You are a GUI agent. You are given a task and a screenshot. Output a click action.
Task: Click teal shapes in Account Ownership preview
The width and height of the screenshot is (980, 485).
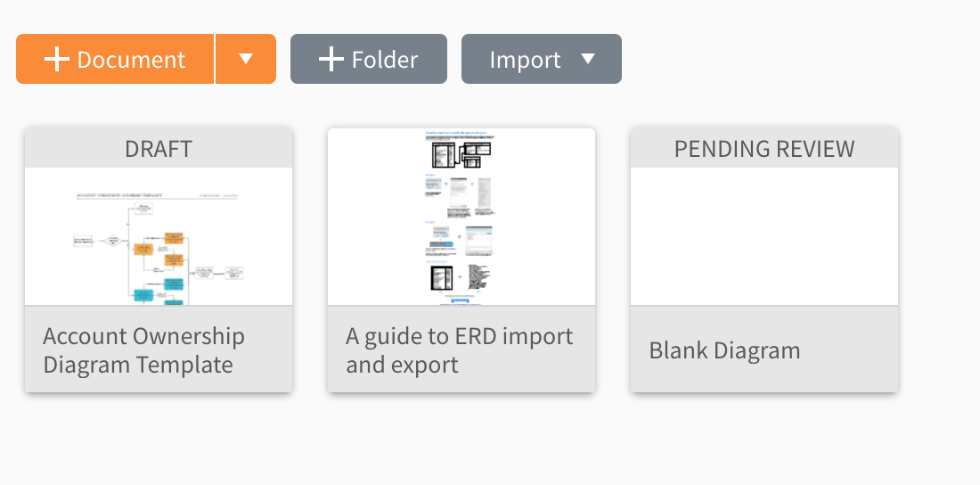point(160,292)
